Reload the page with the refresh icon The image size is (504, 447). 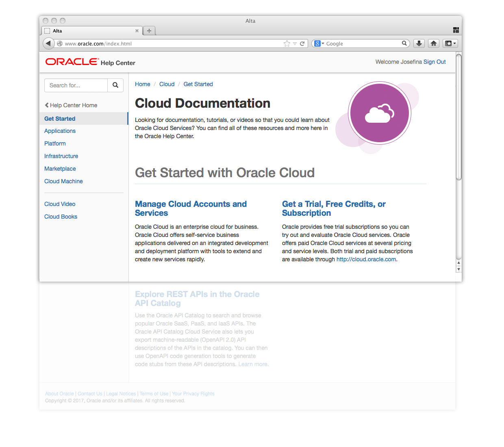coord(302,43)
